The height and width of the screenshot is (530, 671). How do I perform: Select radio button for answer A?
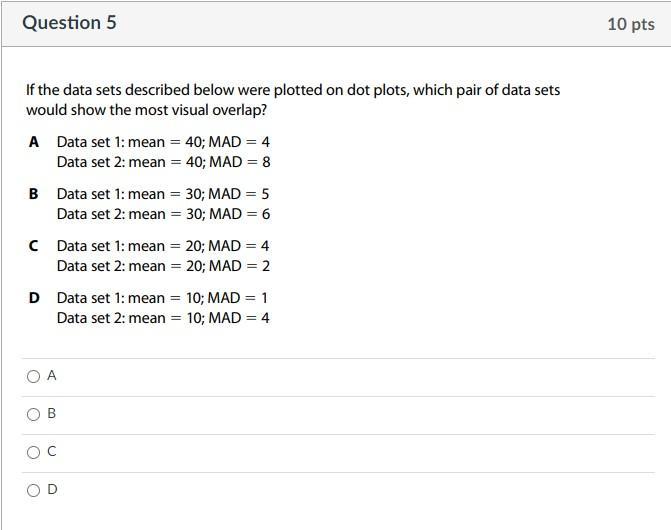coord(33,376)
